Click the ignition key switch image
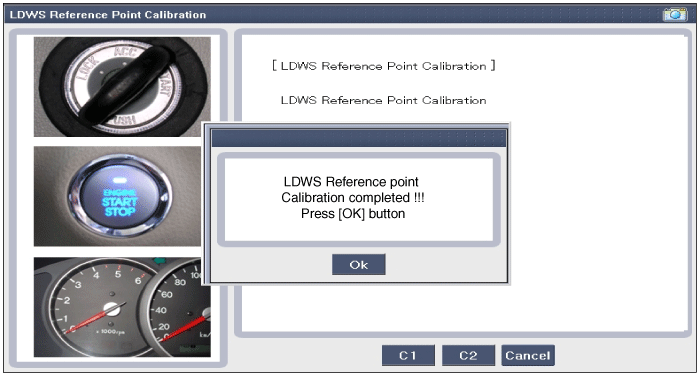 click(122, 87)
